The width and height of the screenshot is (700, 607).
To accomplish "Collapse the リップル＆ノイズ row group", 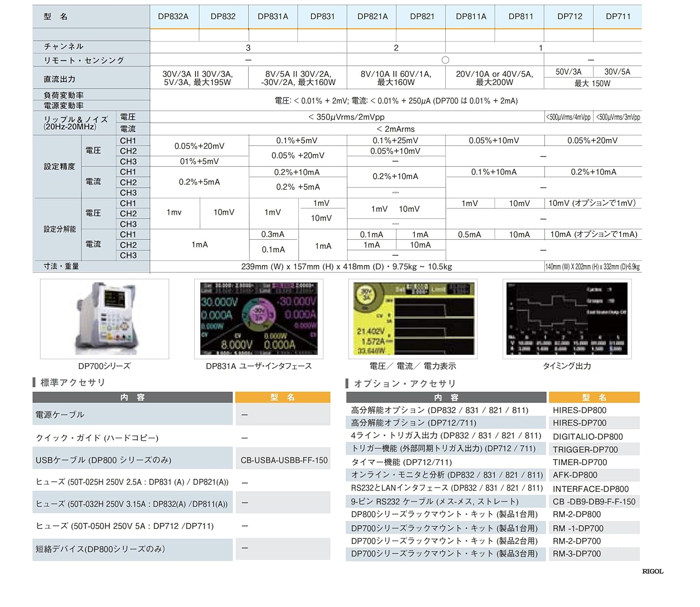I will (x=73, y=122).
